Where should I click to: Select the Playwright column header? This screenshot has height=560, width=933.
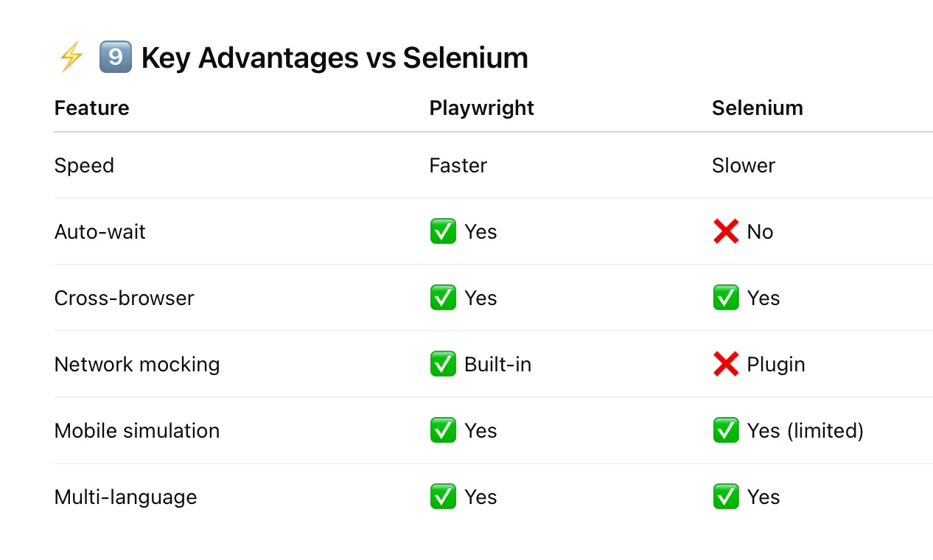tap(482, 108)
